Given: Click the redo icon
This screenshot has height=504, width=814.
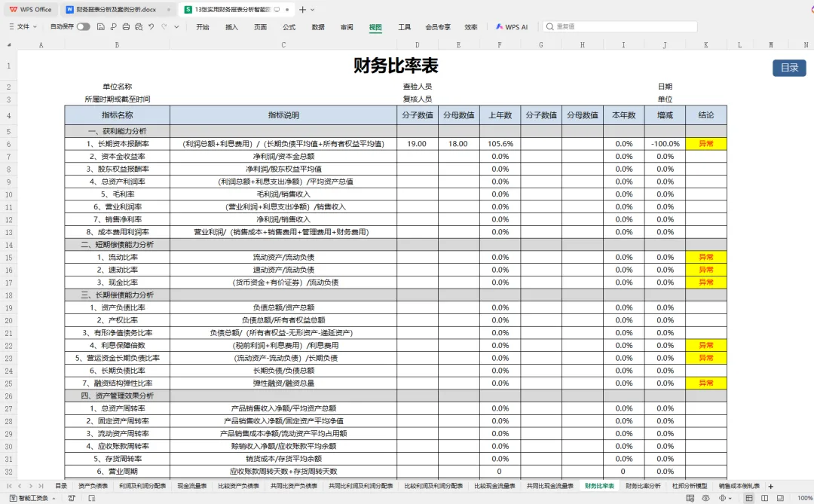Looking at the screenshot, I should tap(164, 26).
